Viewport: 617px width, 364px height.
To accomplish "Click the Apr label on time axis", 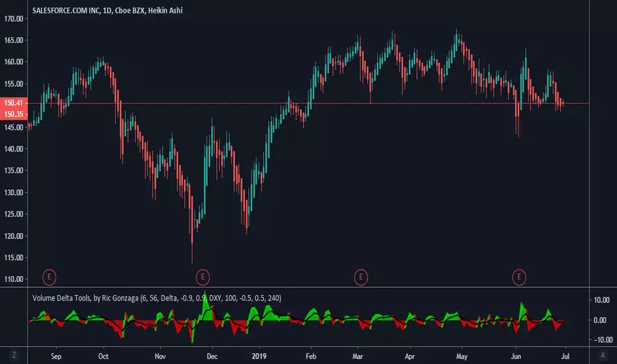I will coord(410,357).
